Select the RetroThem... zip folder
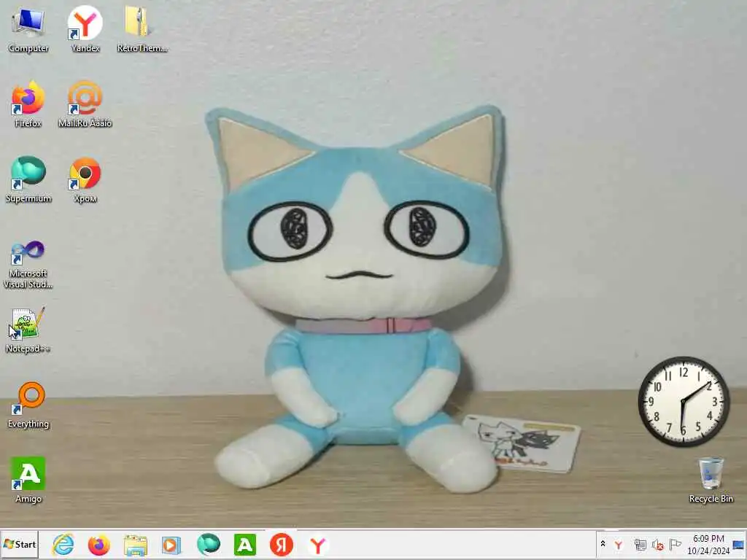Screen dimensions: 747x560 (x=142, y=29)
